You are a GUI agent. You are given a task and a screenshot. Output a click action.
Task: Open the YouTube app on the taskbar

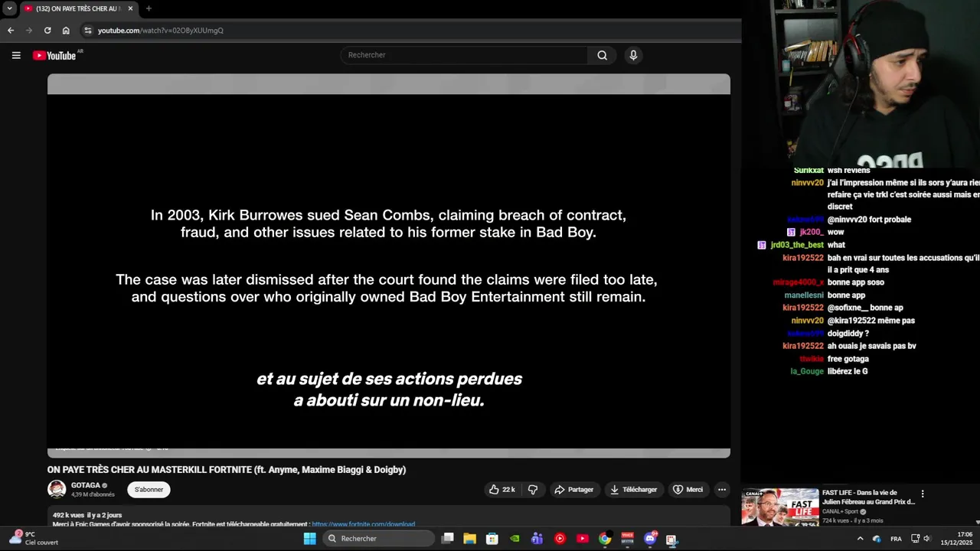pyautogui.click(x=583, y=539)
